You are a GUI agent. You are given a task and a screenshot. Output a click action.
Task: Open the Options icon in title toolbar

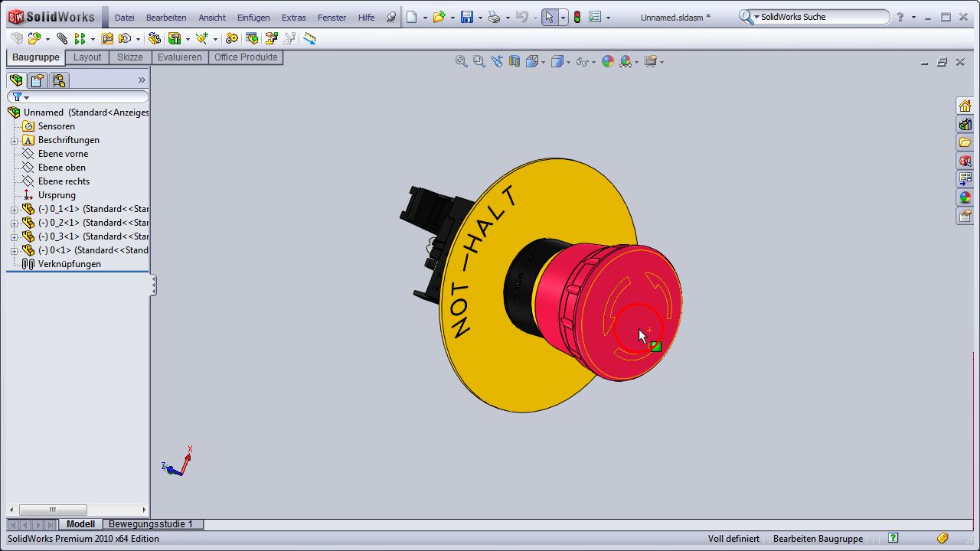click(595, 17)
